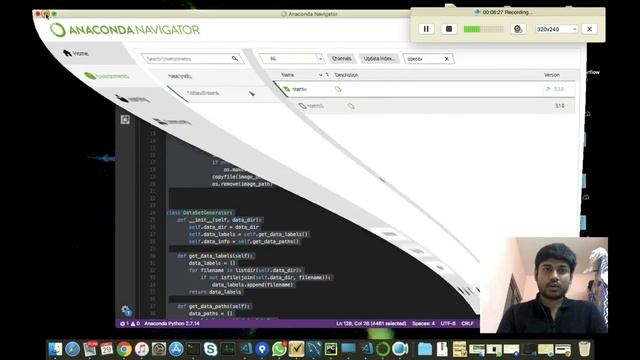The height and width of the screenshot is (360, 640).
Task: Click UTF-8 encoding in status bar
Action: [x=448, y=323]
